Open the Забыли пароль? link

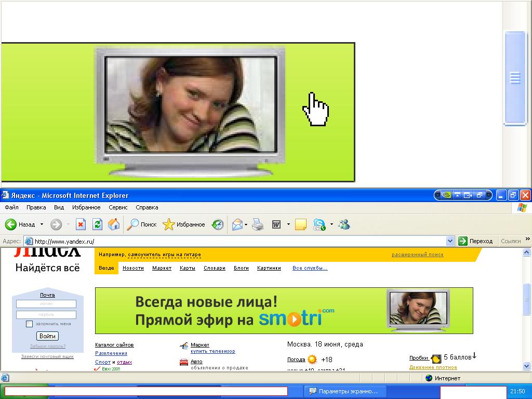(47, 347)
